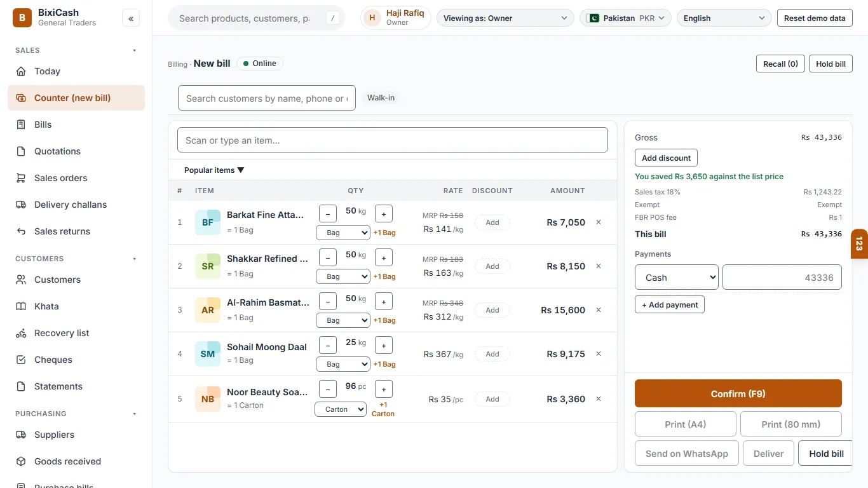The image size is (868, 488).
Task: Remove the Noor Beauty Soap line item
Action: click(x=599, y=399)
